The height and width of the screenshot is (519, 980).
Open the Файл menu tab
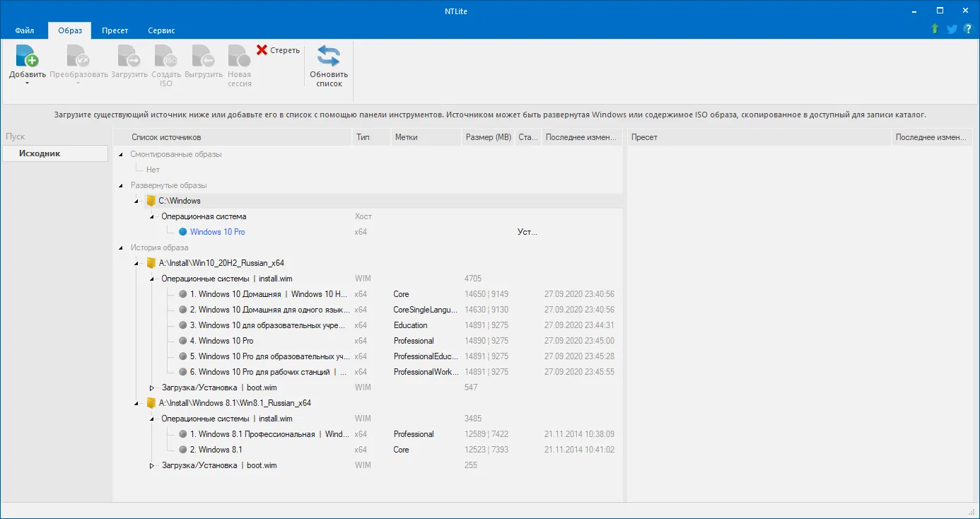pos(25,30)
